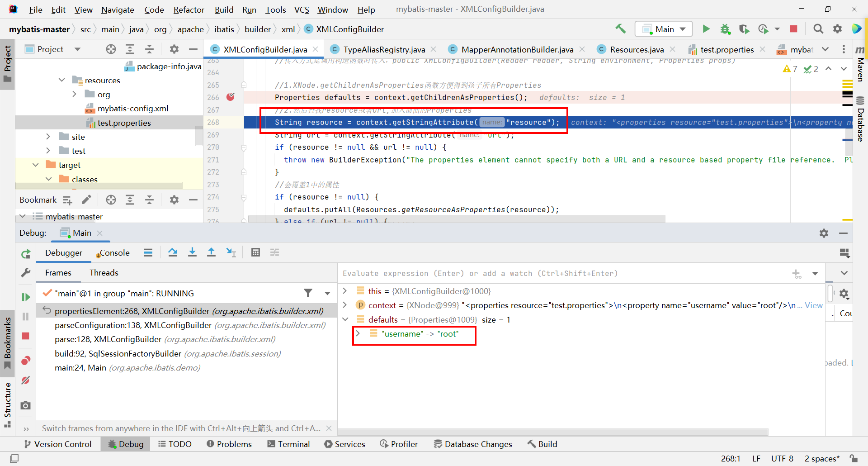The height and width of the screenshot is (466, 868).
Task: Open the Version Control tool window
Action: (58, 444)
